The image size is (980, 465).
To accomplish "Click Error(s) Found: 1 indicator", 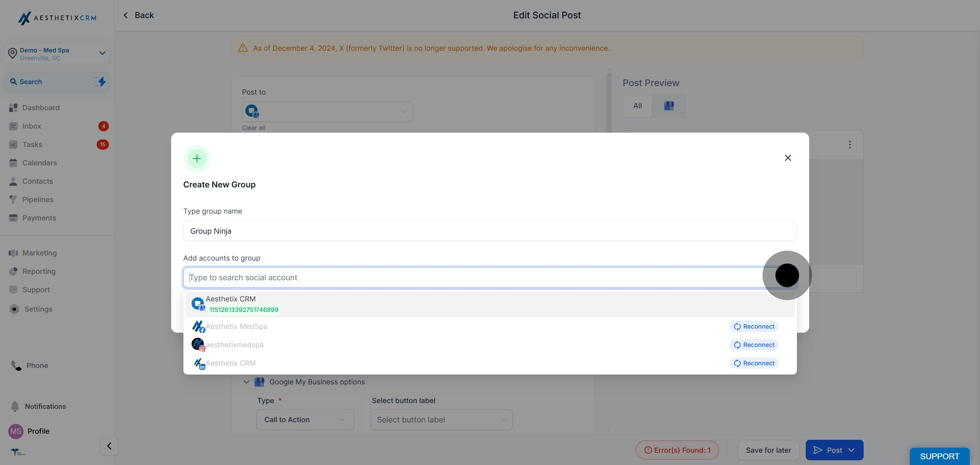I will (x=677, y=450).
